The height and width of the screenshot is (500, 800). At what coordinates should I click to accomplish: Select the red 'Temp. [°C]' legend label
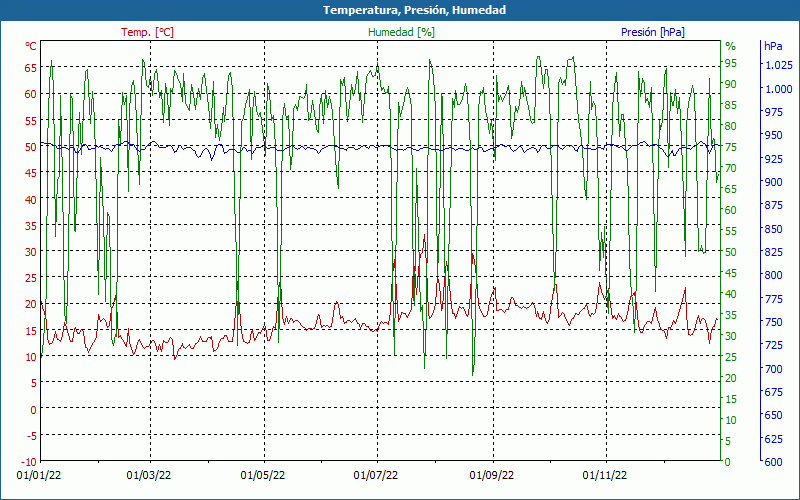pyautogui.click(x=147, y=32)
